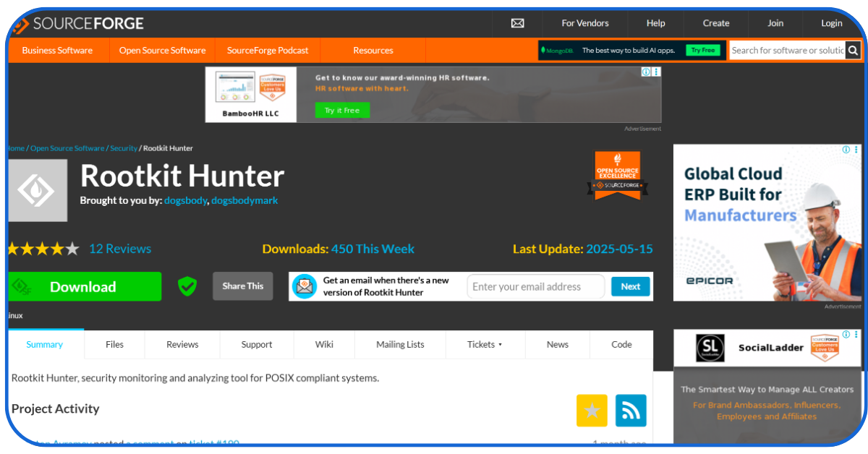Viewport: 868px width, 454px height.
Task: Click the Login link
Action: coord(832,23)
